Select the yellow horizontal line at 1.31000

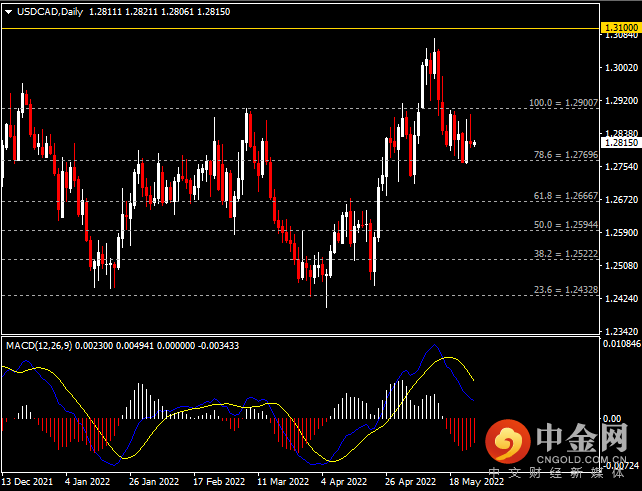(301, 28)
